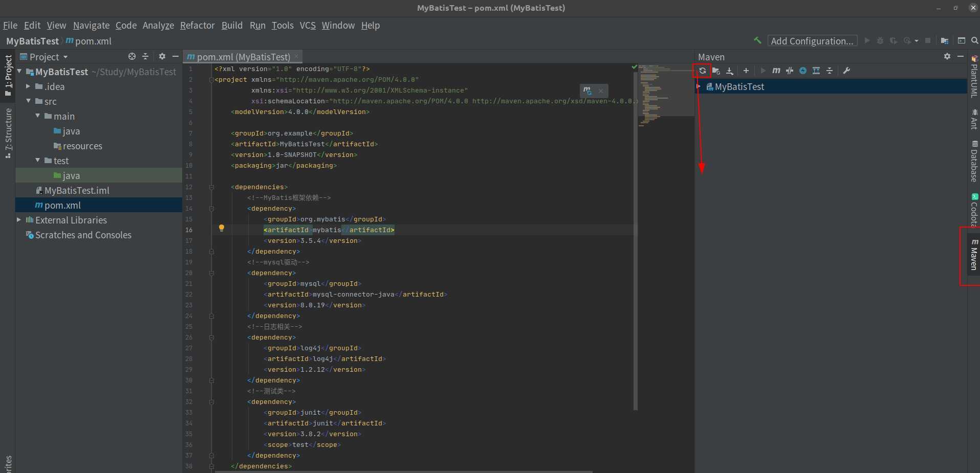
Task: Toggle the Database tool window tab
Action: 974,161
